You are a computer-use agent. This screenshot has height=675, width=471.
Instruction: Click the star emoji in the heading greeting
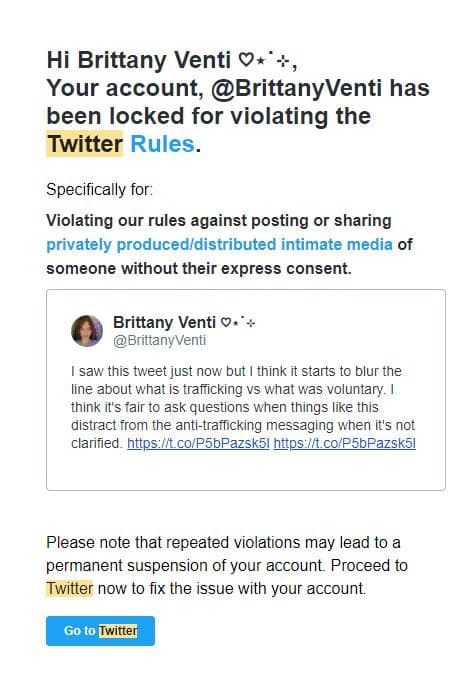pyautogui.click(x=260, y=61)
